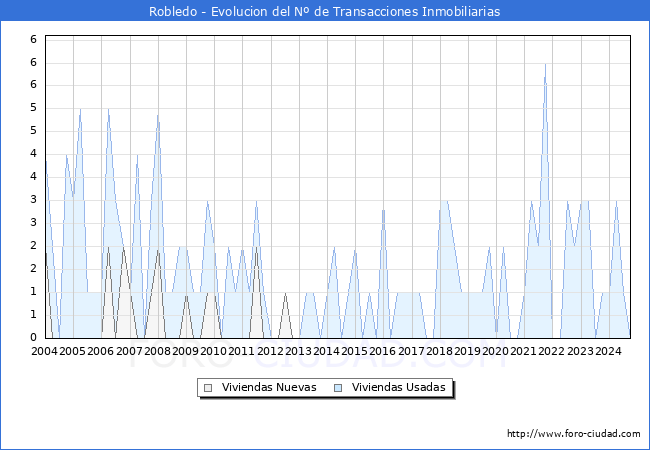Click the 2017 x-axis label
This screenshot has height=450, width=650.
pyautogui.click(x=411, y=351)
